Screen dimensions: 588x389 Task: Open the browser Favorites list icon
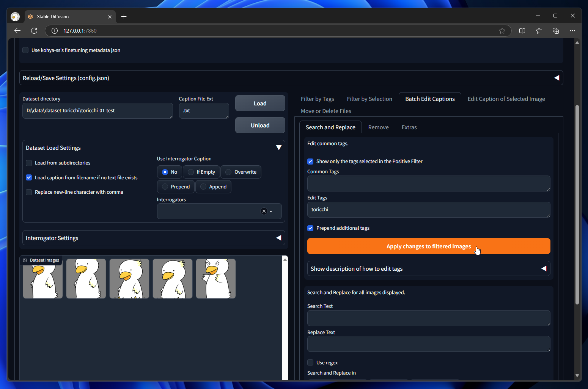click(539, 31)
